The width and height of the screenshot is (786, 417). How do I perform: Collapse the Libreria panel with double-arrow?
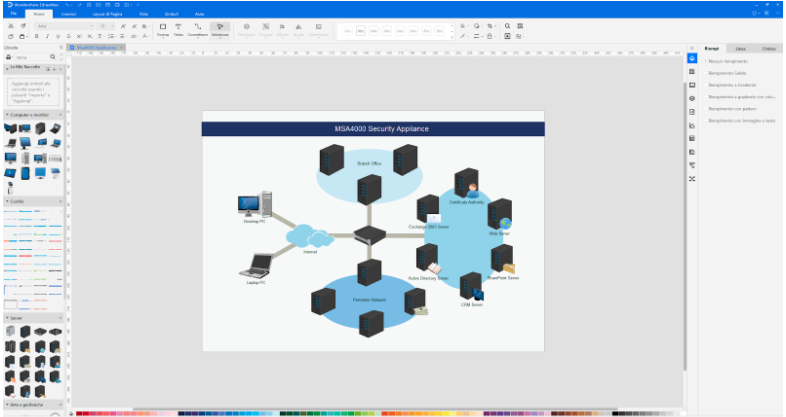[61, 48]
